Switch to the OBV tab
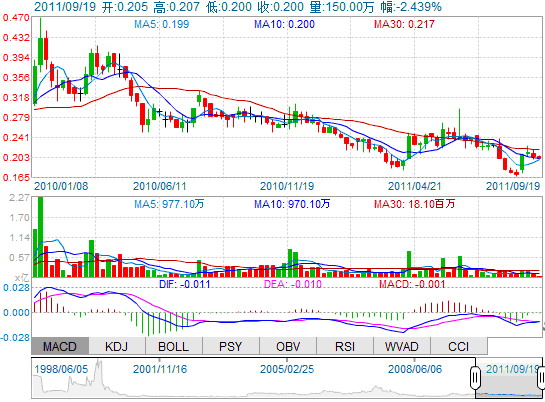Screen dimensions: 545x402 point(288,346)
